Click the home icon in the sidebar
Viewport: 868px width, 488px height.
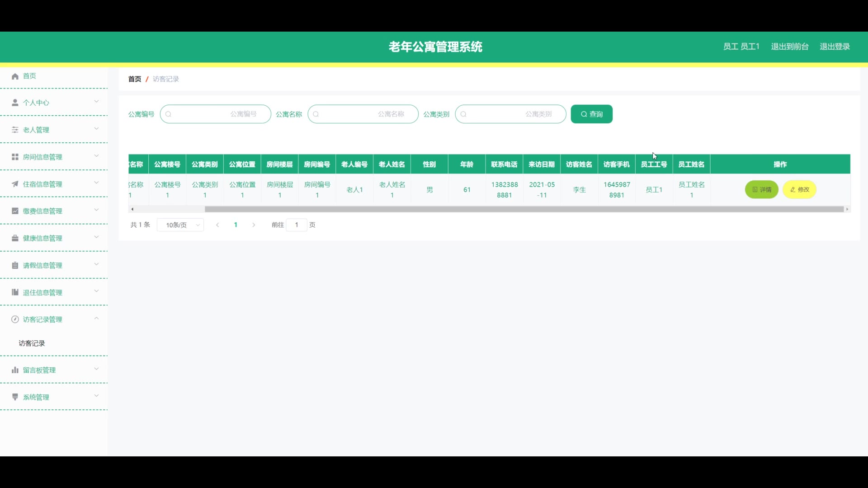tap(15, 76)
